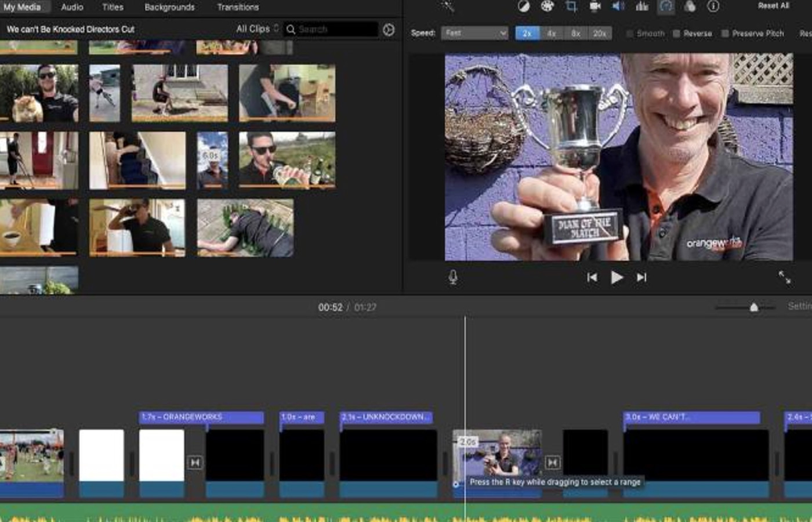
Task: Expand the All Clips dropdown
Action: 258,29
